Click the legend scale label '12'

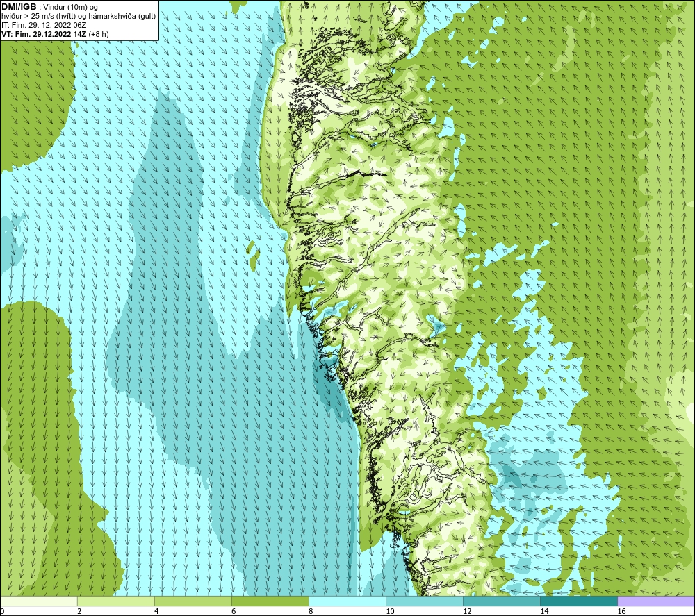467,611
